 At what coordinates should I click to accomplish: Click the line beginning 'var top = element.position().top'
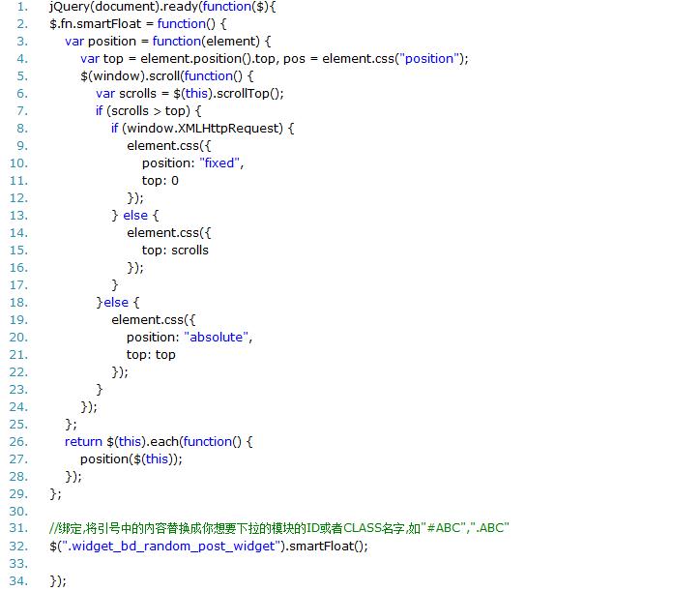point(275,58)
